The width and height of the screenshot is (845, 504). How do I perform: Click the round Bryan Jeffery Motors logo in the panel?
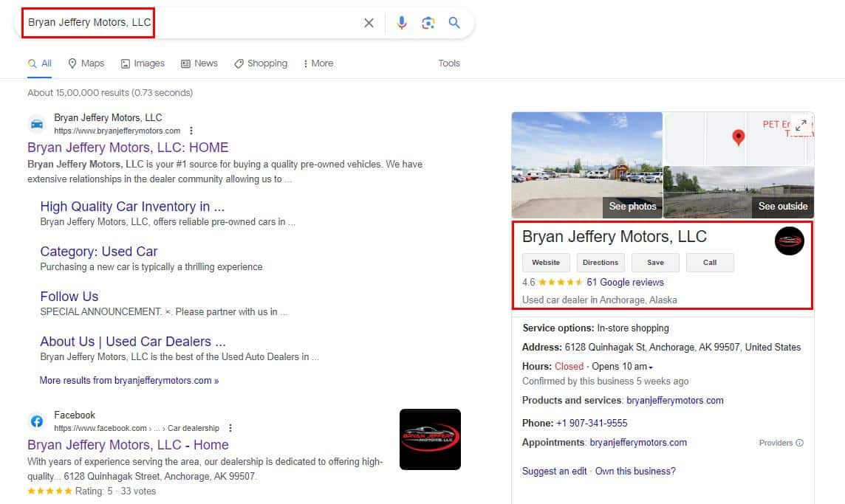point(789,241)
